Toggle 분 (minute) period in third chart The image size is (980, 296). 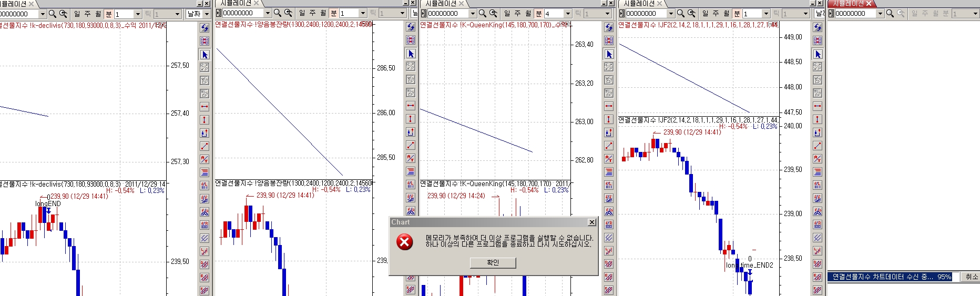538,13
